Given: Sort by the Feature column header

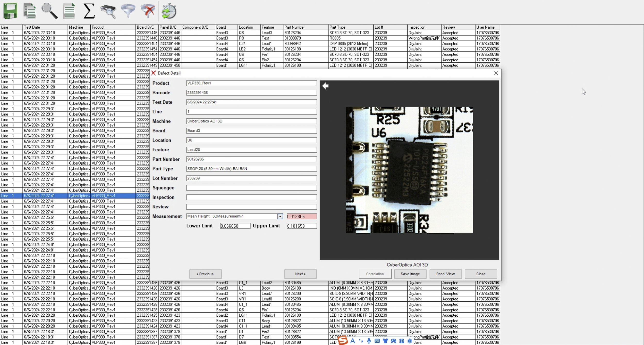Looking at the screenshot, I should coord(272,27).
